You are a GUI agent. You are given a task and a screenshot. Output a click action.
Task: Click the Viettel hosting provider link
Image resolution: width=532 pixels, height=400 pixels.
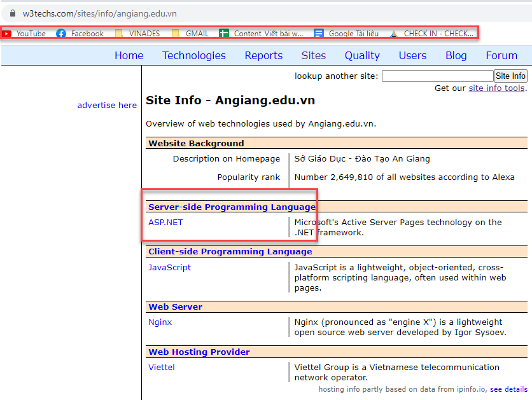pyautogui.click(x=161, y=368)
